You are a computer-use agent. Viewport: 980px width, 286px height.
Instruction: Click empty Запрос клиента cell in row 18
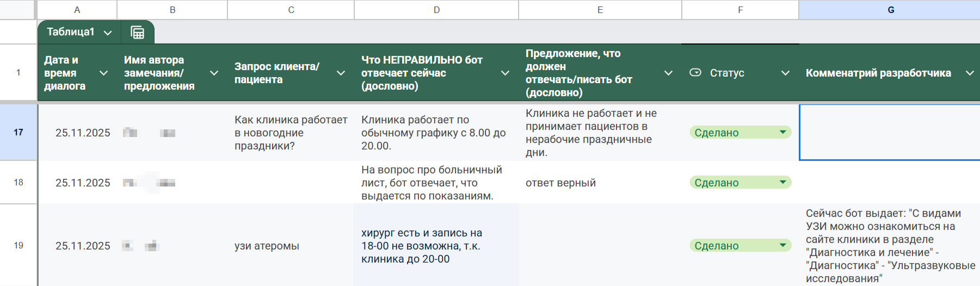pyautogui.click(x=291, y=183)
